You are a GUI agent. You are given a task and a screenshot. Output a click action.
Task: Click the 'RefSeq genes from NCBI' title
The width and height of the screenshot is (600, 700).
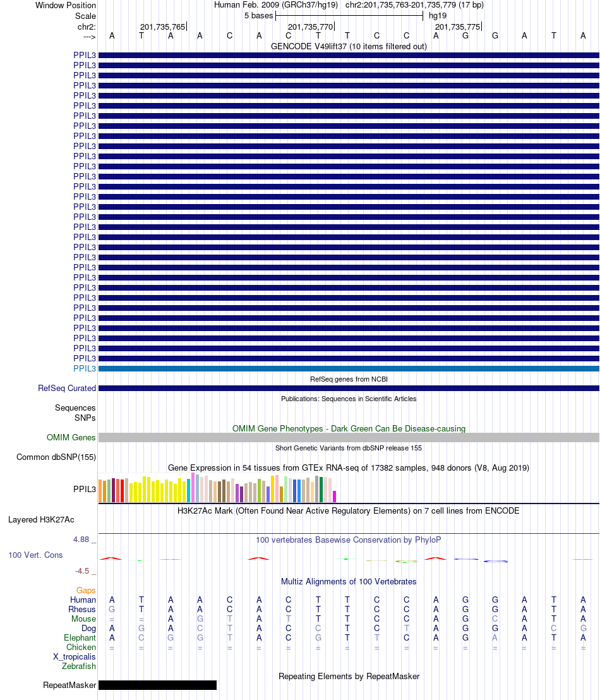349,380
